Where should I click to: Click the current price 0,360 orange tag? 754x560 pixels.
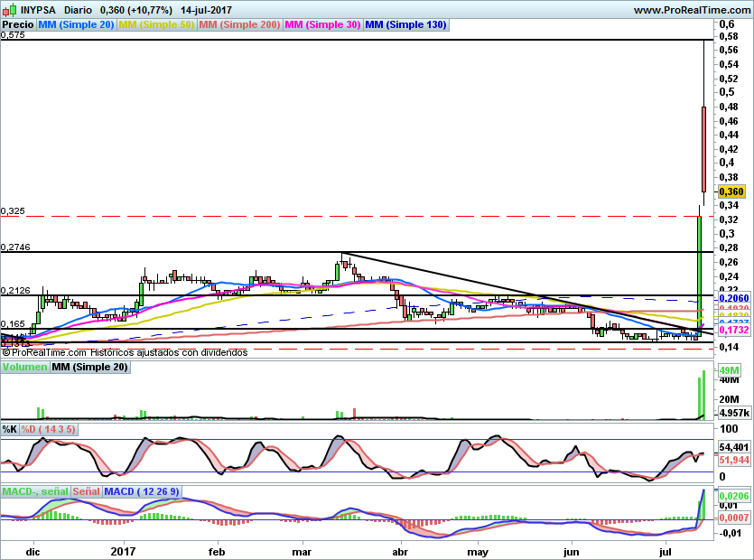pyautogui.click(x=730, y=191)
